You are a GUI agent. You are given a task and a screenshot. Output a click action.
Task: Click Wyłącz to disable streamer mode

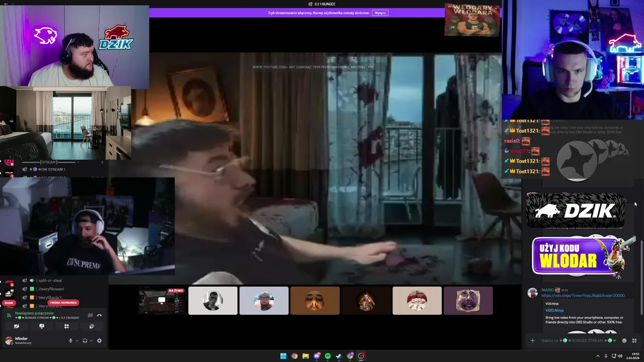(380, 13)
